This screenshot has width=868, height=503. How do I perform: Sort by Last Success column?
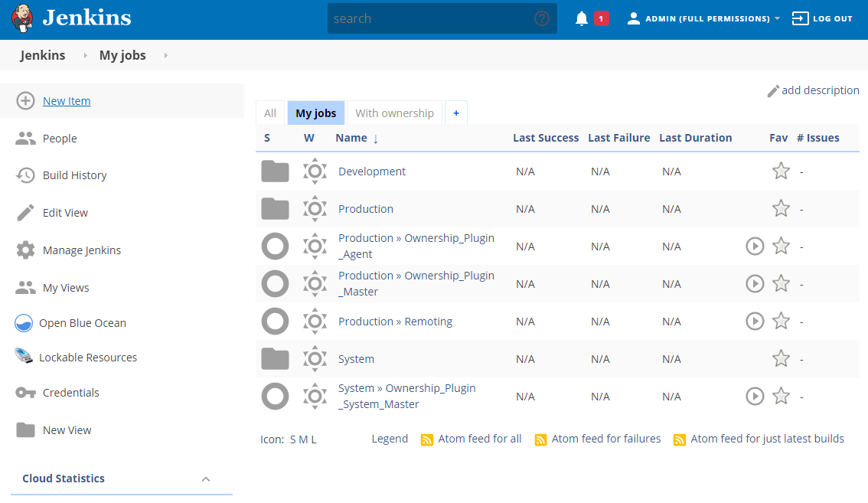[x=546, y=138]
